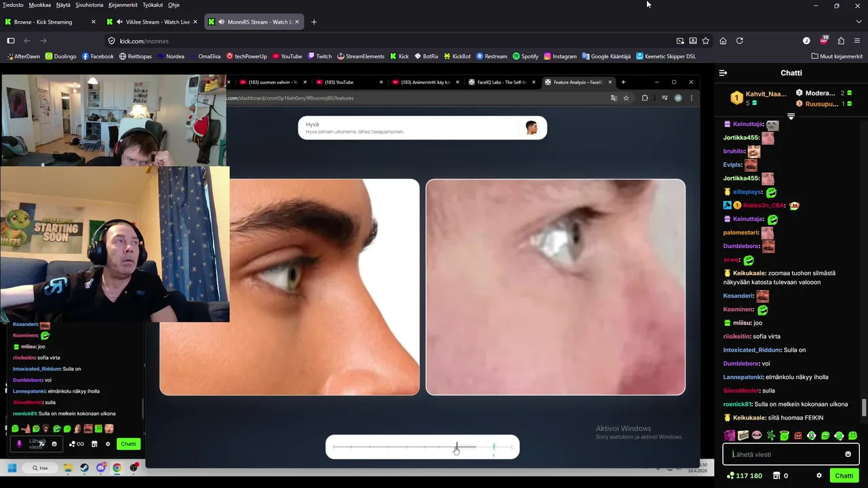Open Steam icon in streamed taskbar
Viewport: 868px width, 488px height.
click(x=84, y=468)
